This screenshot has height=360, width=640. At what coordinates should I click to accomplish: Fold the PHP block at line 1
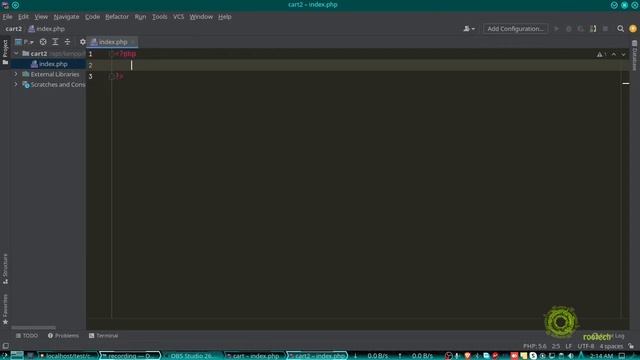coord(111,54)
